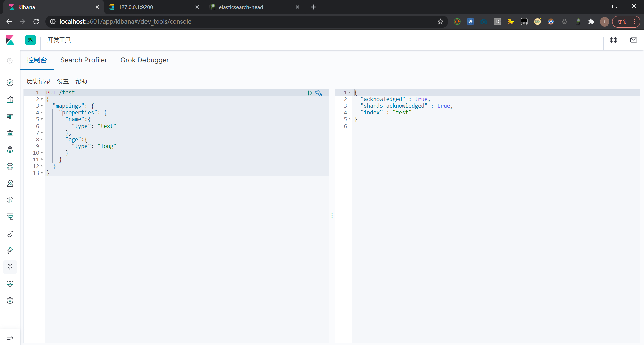
Task: Open Infrastructure icon in sidebar
Action: tap(10, 183)
